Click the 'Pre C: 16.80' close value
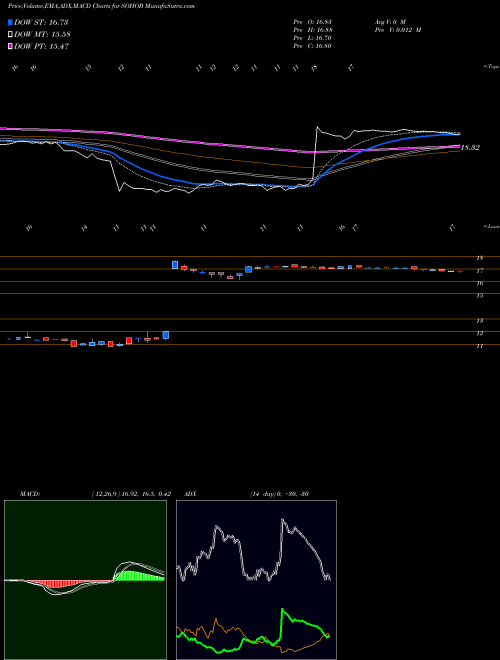This screenshot has width=500, height=660. [x=313, y=46]
